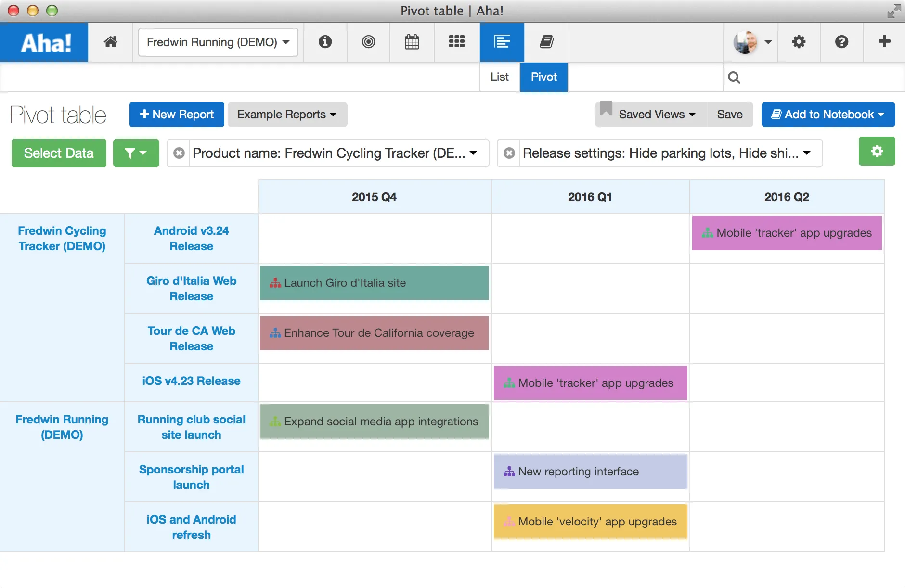Expand the Saved Views dropdown
Viewport: 905px width, 588px height.
657,115
